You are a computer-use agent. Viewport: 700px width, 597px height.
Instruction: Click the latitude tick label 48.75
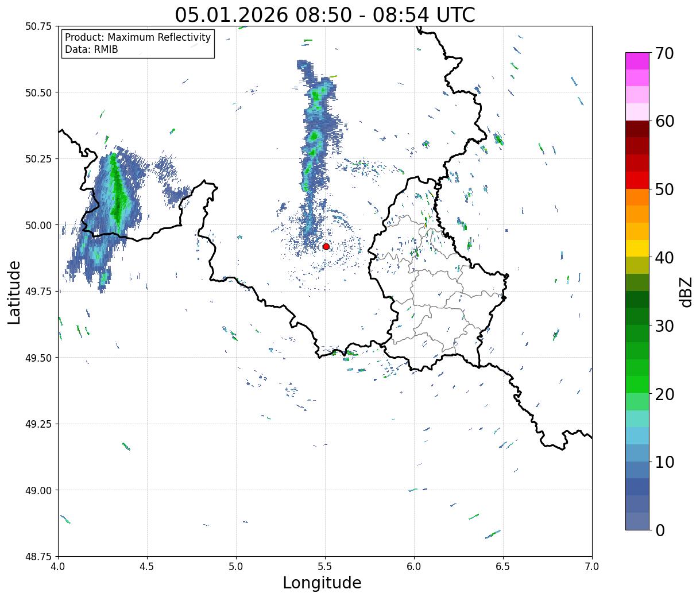38,557
